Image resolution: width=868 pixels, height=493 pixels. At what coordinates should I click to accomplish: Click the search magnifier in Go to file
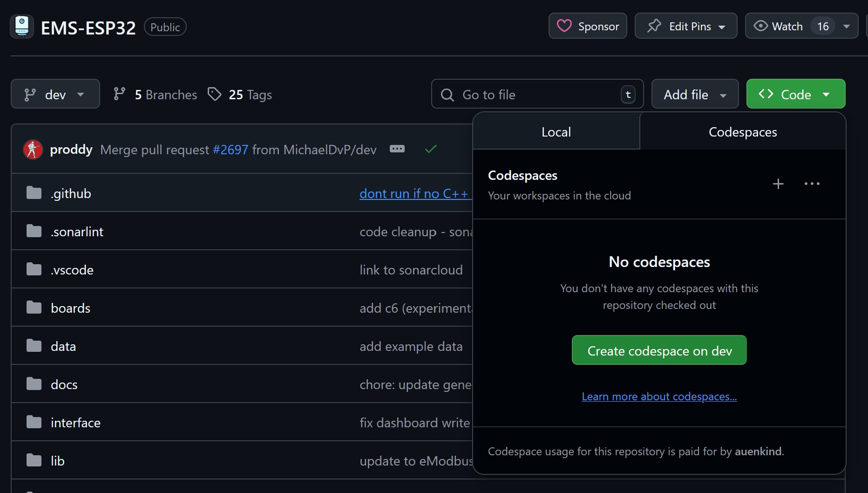point(447,94)
